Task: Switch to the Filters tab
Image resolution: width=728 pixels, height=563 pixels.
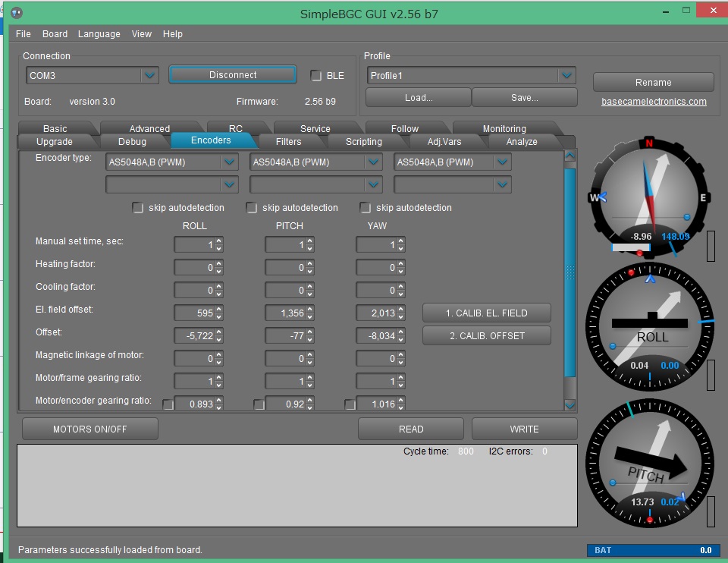Action: tap(288, 142)
